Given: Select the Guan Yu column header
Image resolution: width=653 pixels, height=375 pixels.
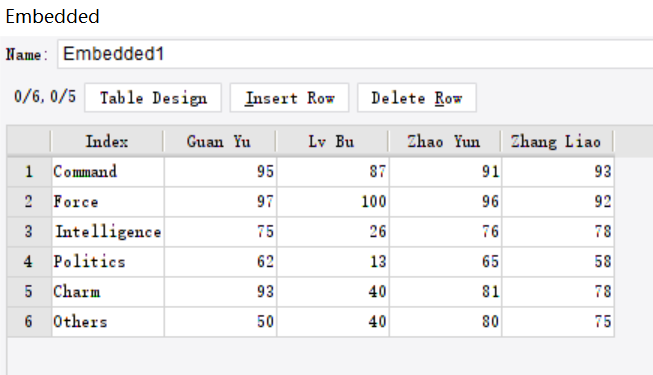Looking at the screenshot, I should 219,142.
